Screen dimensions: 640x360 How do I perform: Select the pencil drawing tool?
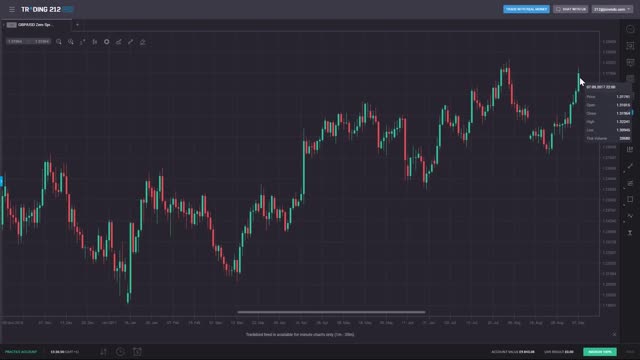pyautogui.click(x=131, y=42)
